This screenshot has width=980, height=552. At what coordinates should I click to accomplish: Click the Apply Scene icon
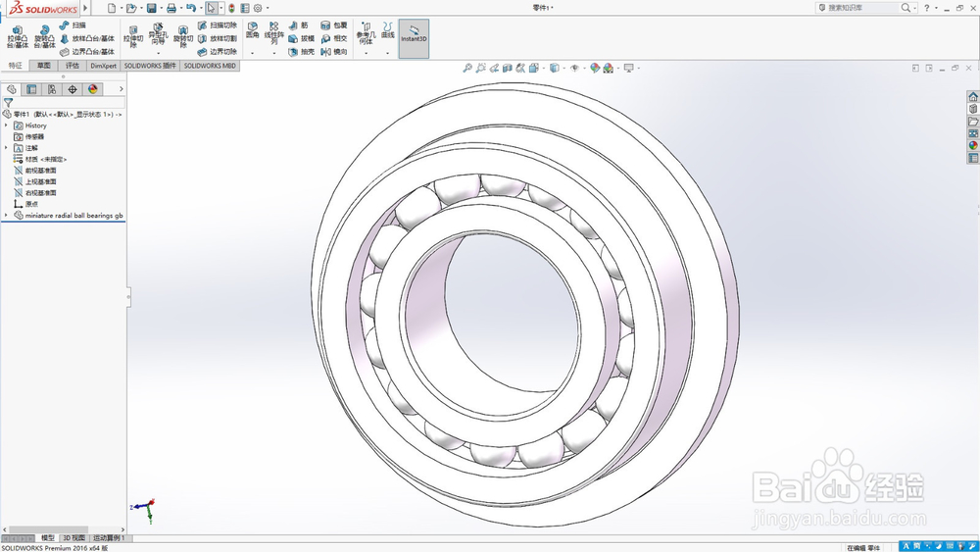609,68
